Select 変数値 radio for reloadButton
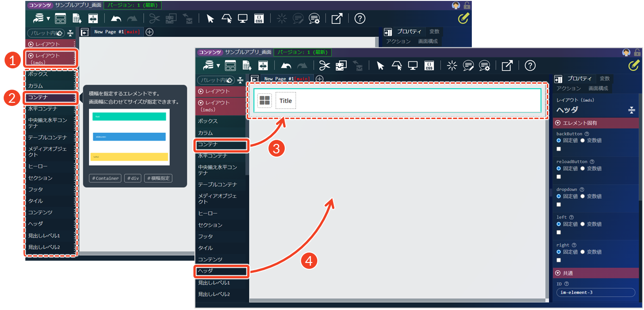Screen dimensions: 644x310 (x=583, y=168)
